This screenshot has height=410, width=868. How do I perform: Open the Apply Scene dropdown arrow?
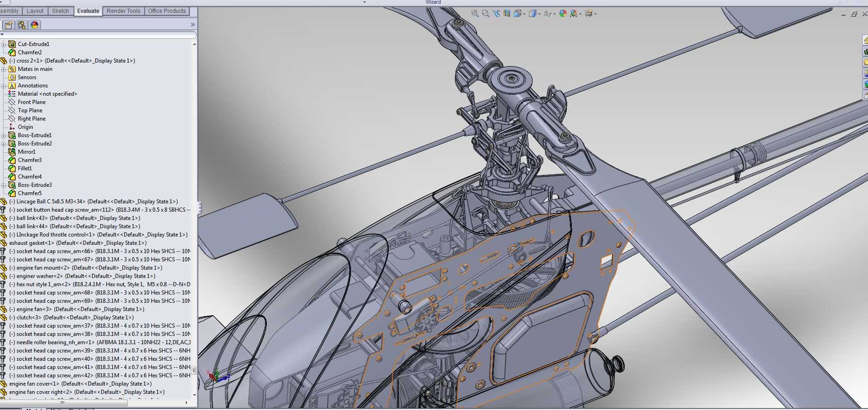(580, 14)
